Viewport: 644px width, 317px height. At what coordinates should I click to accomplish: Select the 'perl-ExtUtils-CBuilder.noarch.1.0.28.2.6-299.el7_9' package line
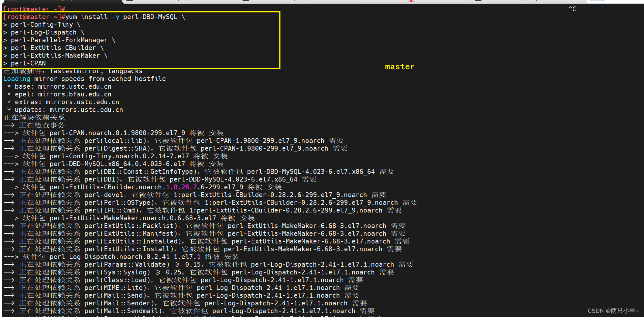[143, 187]
